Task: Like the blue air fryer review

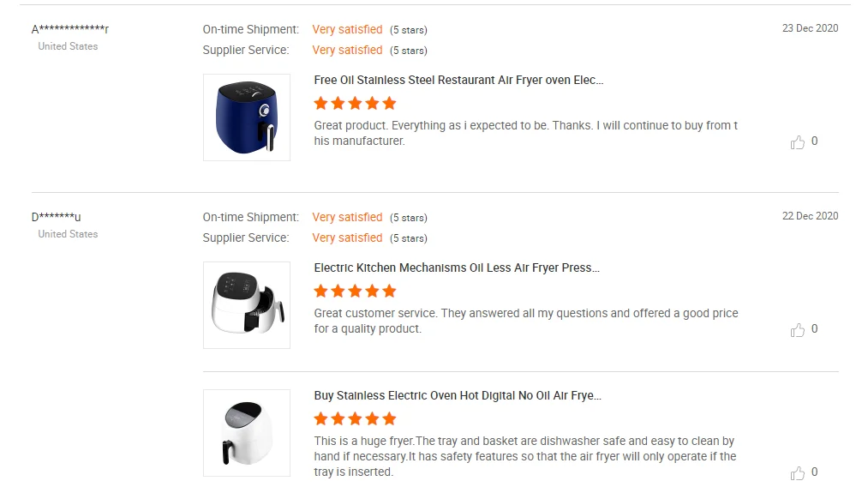Action: click(x=798, y=141)
